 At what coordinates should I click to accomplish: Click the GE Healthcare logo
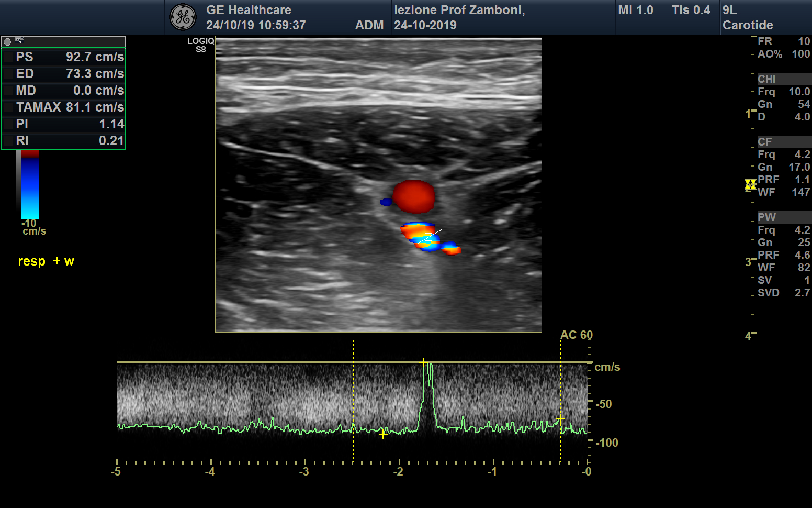[x=183, y=17]
